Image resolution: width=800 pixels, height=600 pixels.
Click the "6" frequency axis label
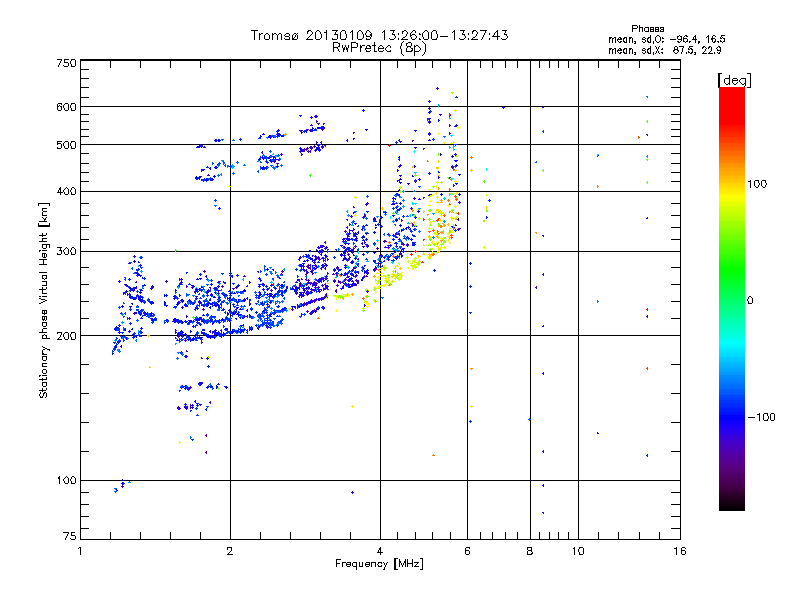tap(467, 551)
